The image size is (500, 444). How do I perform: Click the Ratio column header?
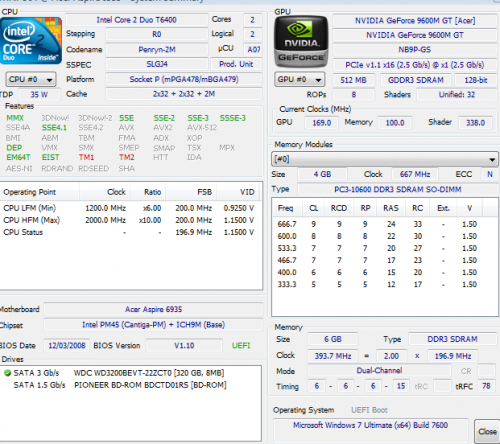click(x=148, y=192)
